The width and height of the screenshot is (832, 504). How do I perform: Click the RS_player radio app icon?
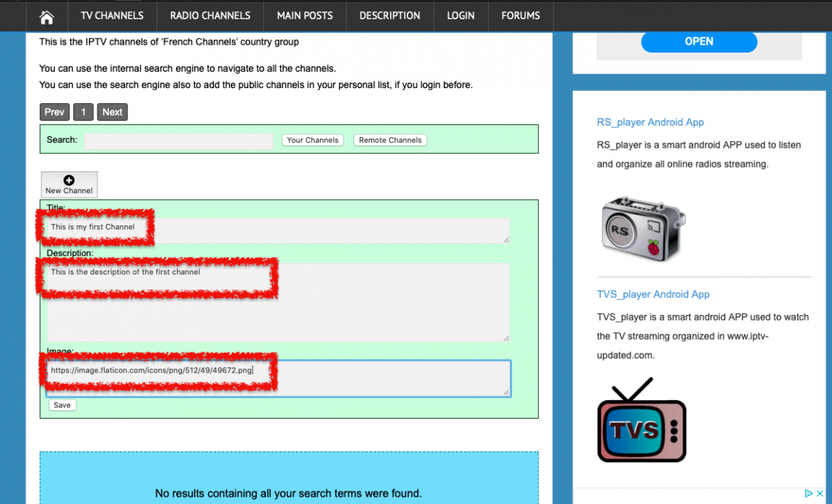point(641,229)
